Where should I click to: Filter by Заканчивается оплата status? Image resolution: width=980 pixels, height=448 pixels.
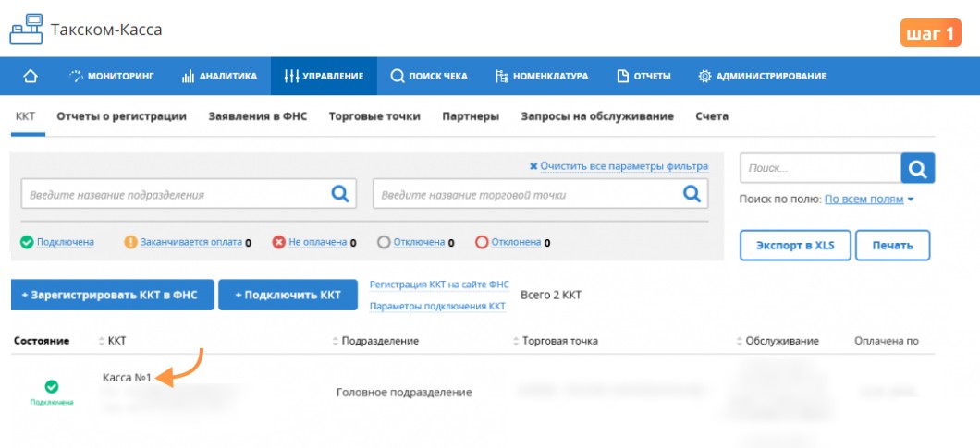pyautogui.click(x=191, y=242)
